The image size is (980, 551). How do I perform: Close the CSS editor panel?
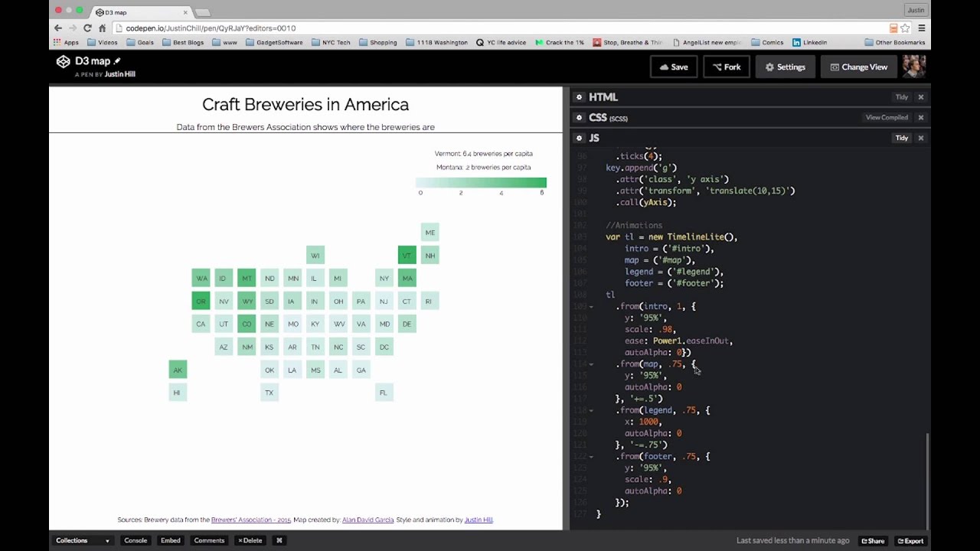(x=921, y=118)
